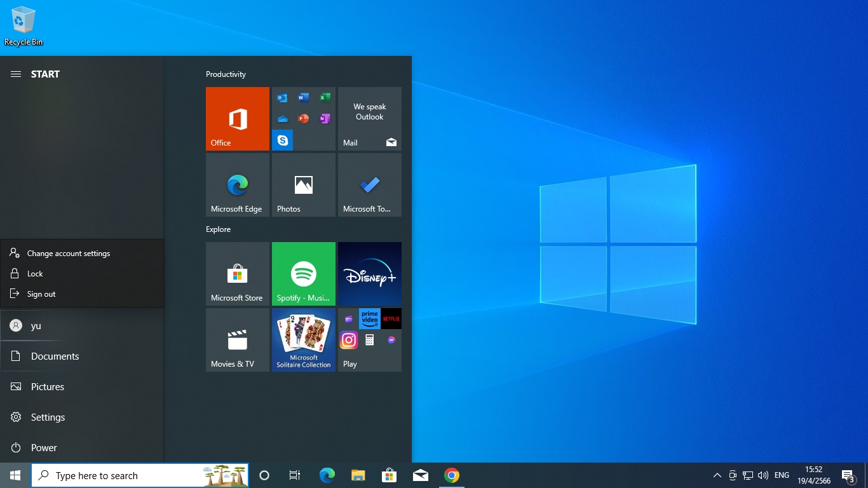This screenshot has width=868, height=488.
Task: Launch Google Chrome from the taskbar
Action: 451,475
